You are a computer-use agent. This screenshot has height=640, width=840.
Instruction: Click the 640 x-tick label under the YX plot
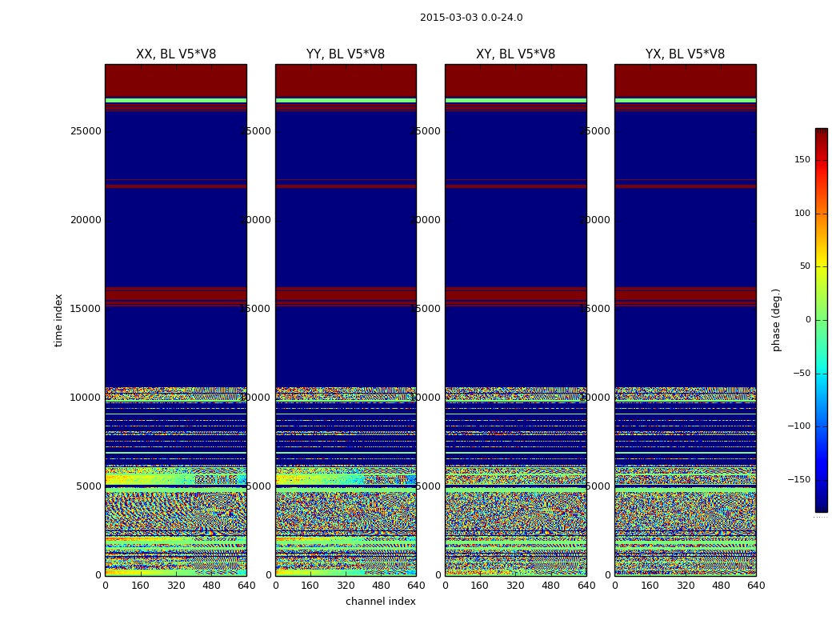(x=756, y=586)
